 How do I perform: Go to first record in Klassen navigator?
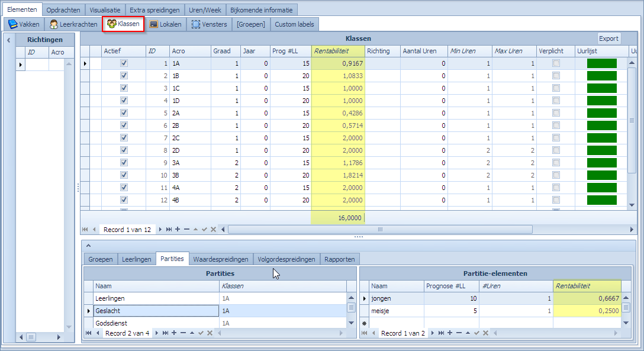85,230
